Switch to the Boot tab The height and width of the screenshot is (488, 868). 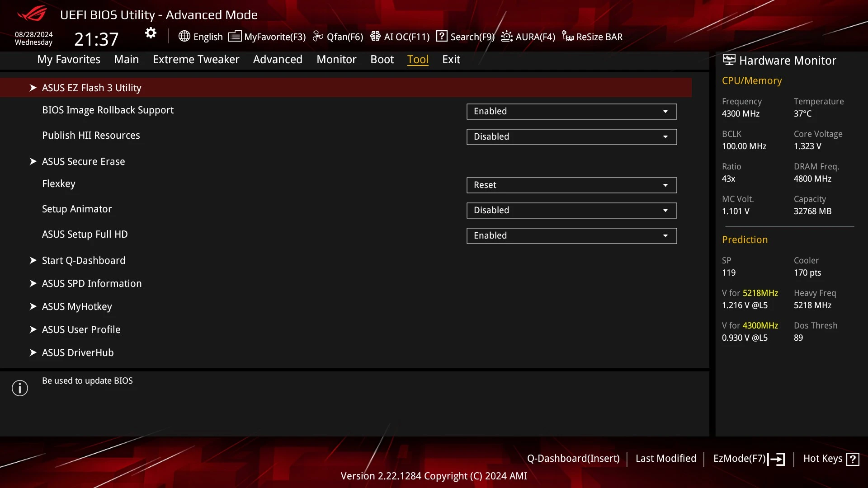pyautogui.click(x=382, y=59)
